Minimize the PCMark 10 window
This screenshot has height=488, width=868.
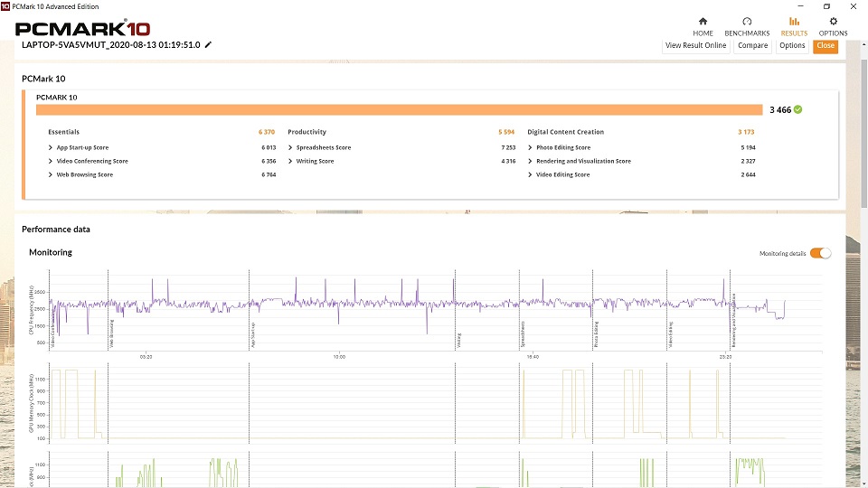click(800, 6)
